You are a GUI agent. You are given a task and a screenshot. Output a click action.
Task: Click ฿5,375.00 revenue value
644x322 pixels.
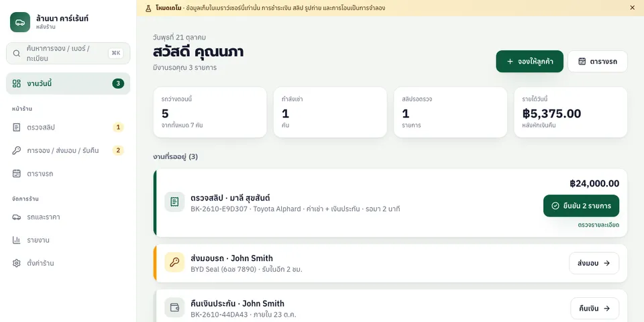pyautogui.click(x=551, y=113)
